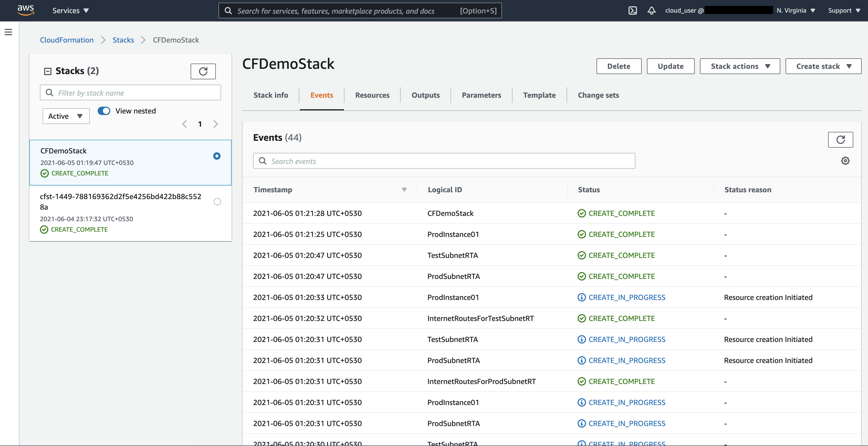The image size is (868, 446).
Task: Click the Delete stack button
Action: pyautogui.click(x=619, y=66)
